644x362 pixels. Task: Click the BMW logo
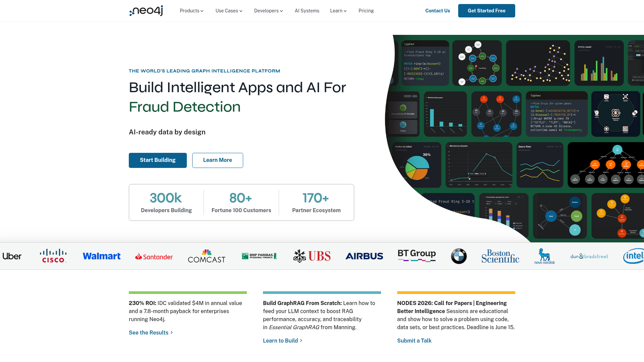[x=459, y=256]
